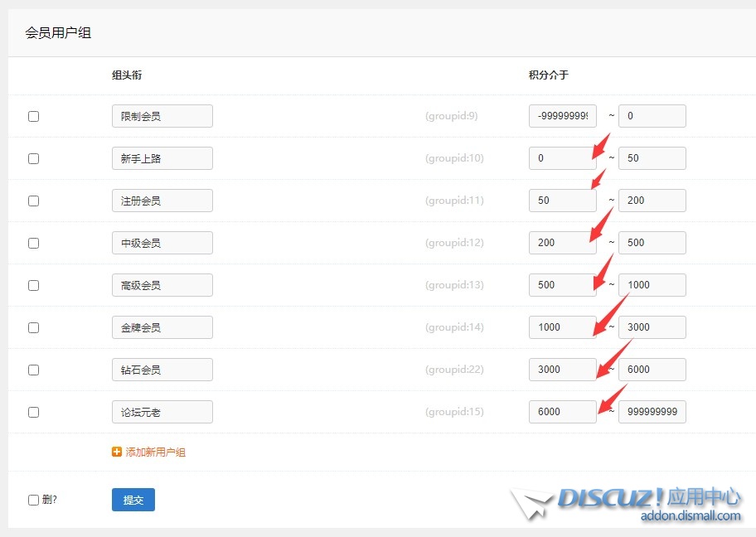This screenshot has height=537, width=756.
Task: Click the (groupid:12) label
Action: click(x=454, y=243)
